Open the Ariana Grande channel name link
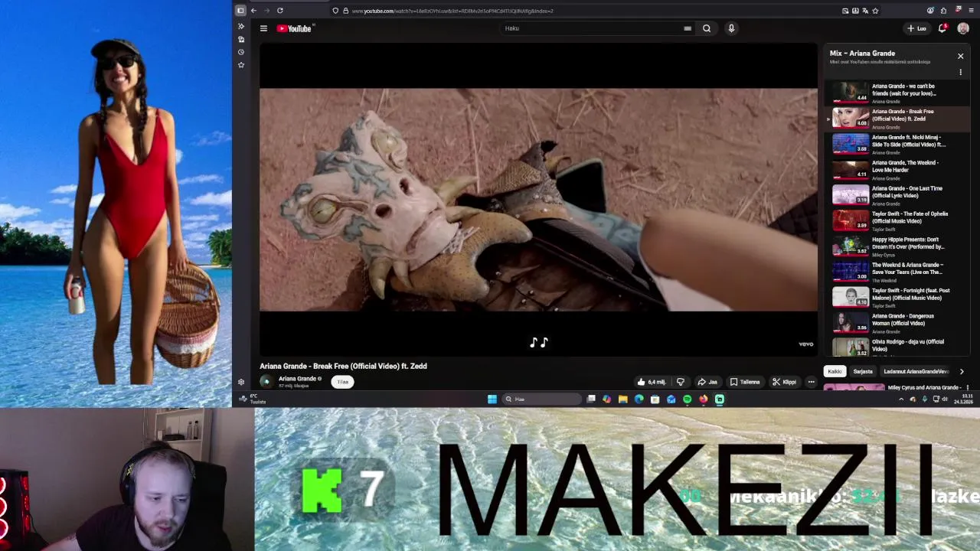This screenshot has height=551, width=980. coord(298,379)
